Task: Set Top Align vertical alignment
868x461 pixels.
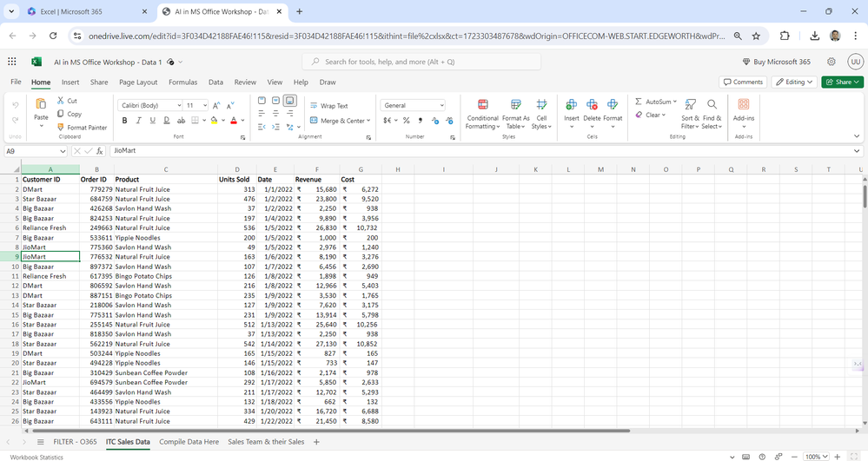Action: point(262,101)
